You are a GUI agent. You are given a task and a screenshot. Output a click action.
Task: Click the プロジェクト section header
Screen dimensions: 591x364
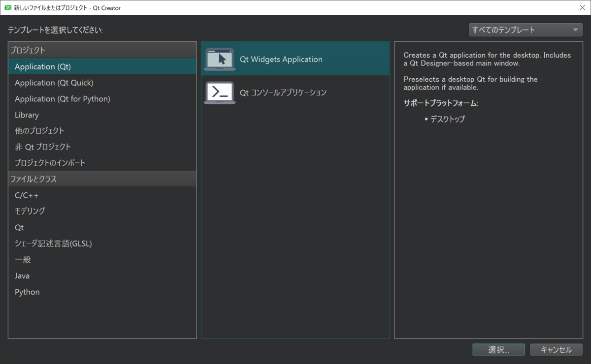click(x=102, y=50)
